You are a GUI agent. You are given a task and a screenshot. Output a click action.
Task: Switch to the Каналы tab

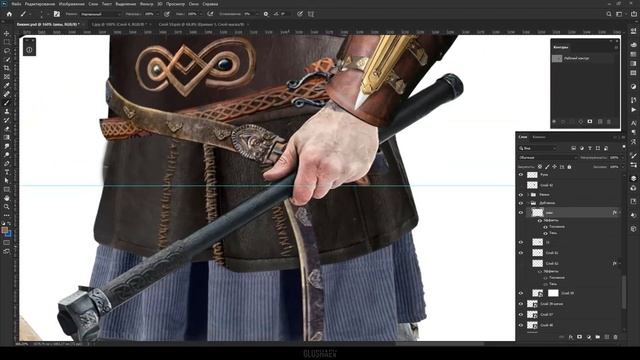click(539, 137)
